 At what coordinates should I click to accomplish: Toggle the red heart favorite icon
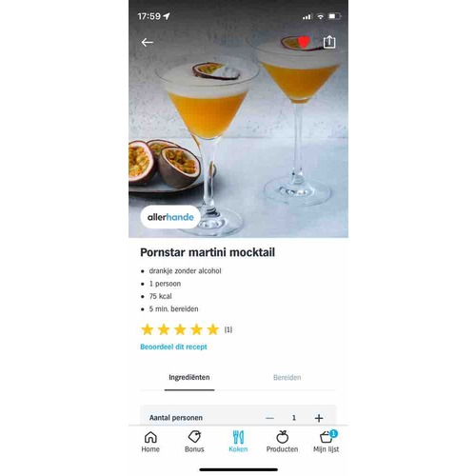(304, 43)
